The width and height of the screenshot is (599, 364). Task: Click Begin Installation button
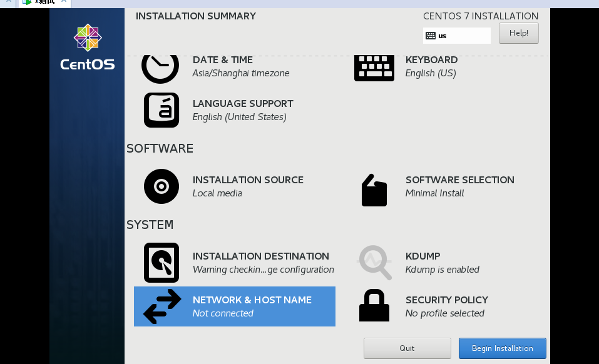click(x=503, y=348)
